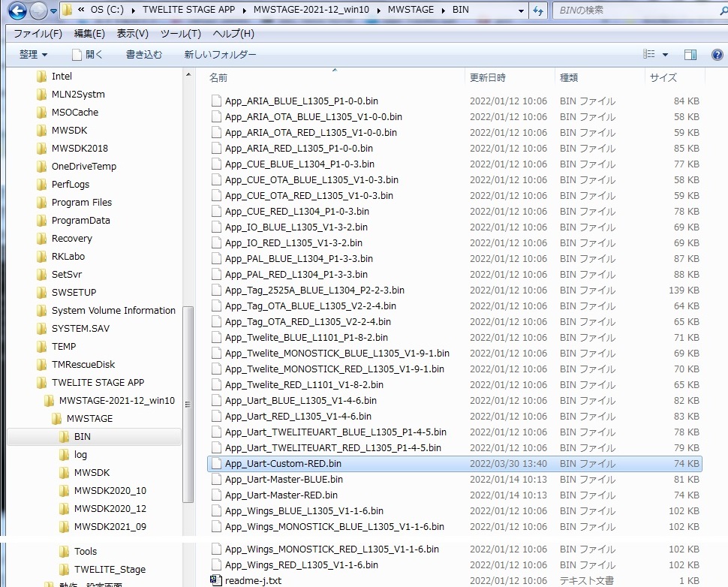The height and width of the screenshot is (587, 728).
Task: Select the readme-j.txt file icon
Action: 216,580
